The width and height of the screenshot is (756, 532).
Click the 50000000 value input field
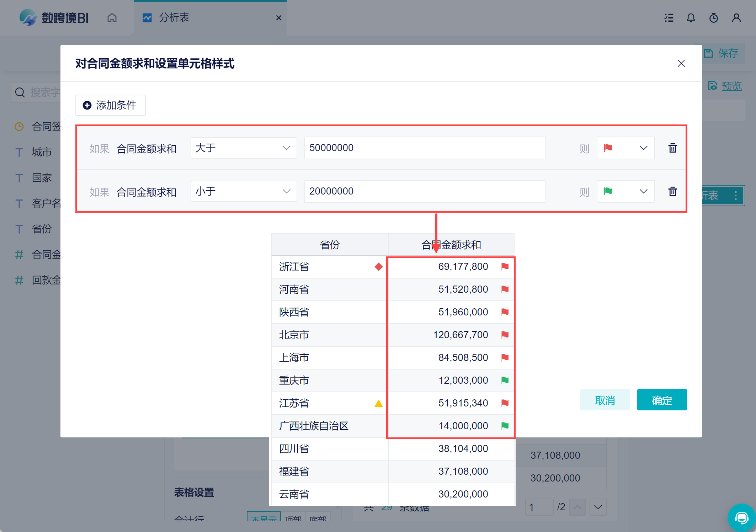pyautogui.click(x=425, y=148)
